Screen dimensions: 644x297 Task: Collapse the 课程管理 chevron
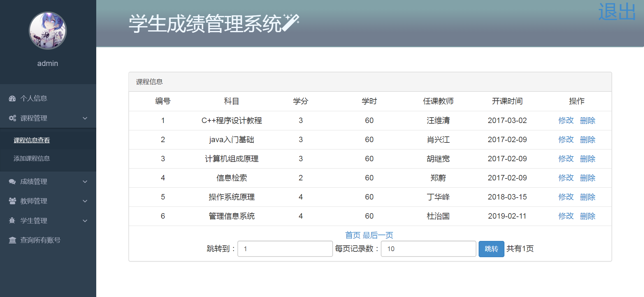[85, 118]
